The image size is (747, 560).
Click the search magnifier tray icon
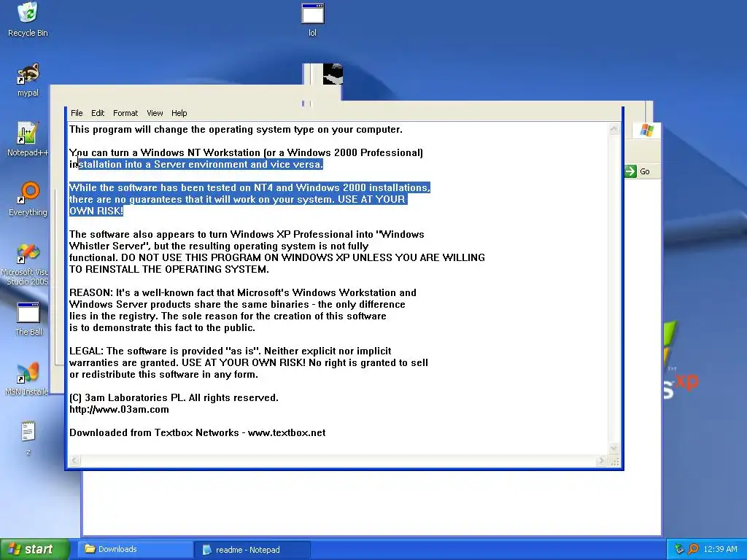tap(693, 549)
